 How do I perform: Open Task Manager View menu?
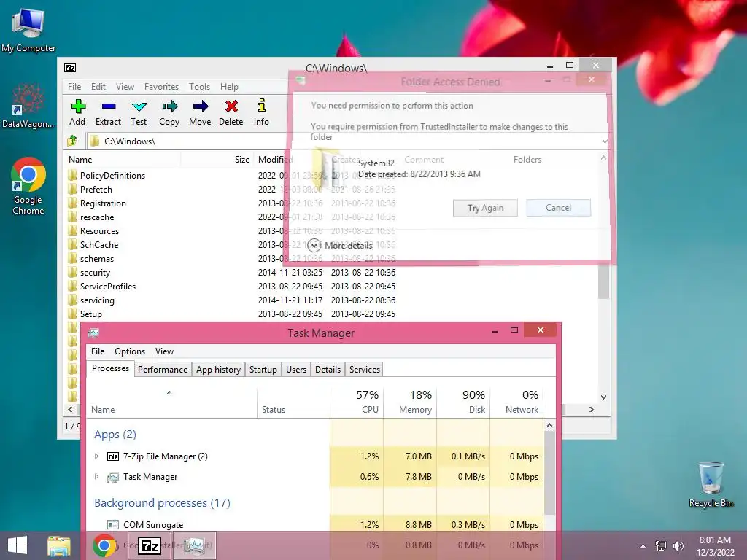click(164, 351)
